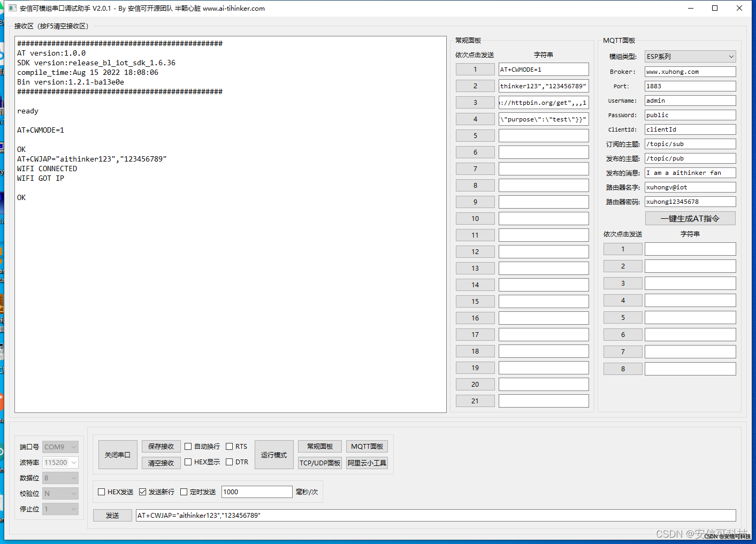Send command 3 in 常规面板

475,102
